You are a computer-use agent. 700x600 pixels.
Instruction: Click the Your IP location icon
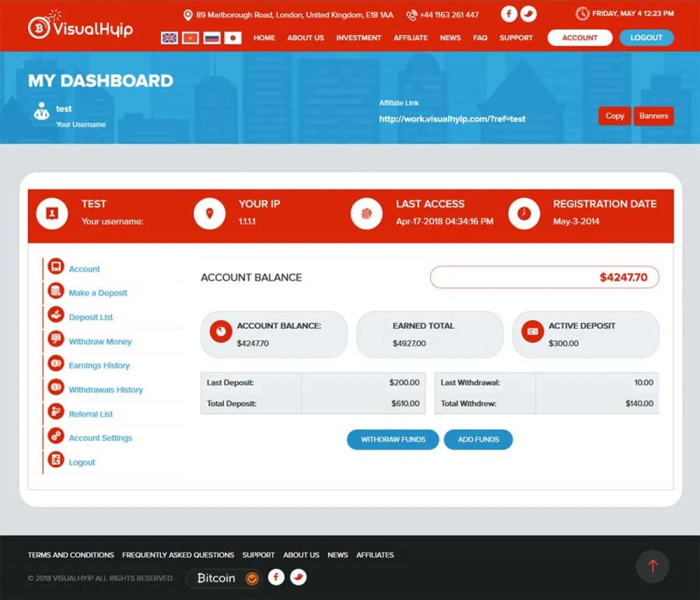coord(209,213)
